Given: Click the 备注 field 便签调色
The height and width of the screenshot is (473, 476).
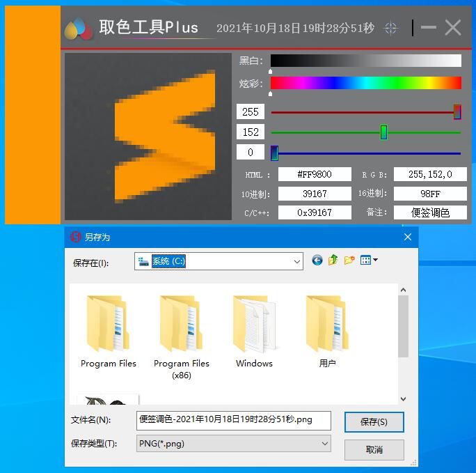Looking at the screenshot, I should tap(430, 212).
